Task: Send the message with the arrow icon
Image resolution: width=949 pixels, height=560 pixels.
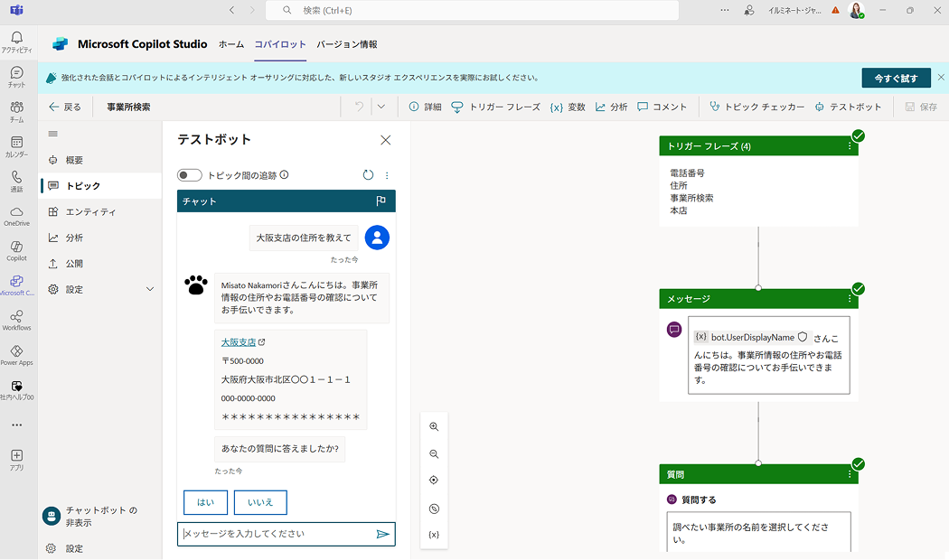Action: tap(382, 534)
